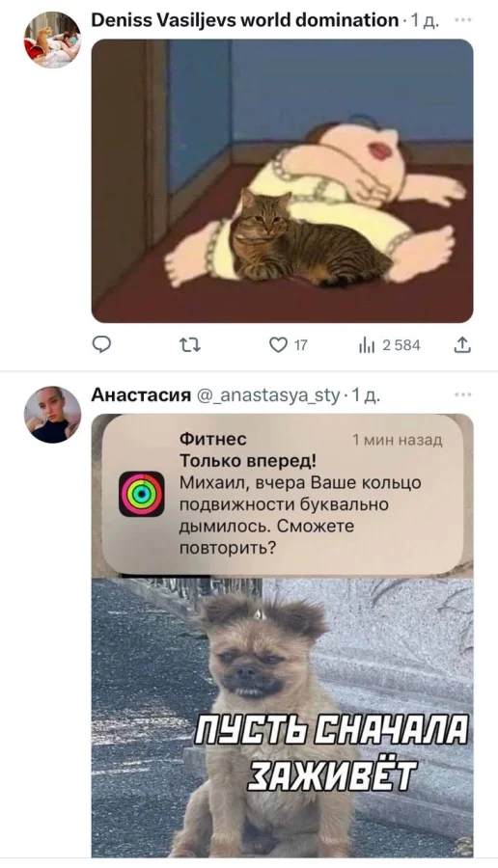
Task: Click the 'Пусть сначала заживёт' caption text
Action: tap(331, 753)
